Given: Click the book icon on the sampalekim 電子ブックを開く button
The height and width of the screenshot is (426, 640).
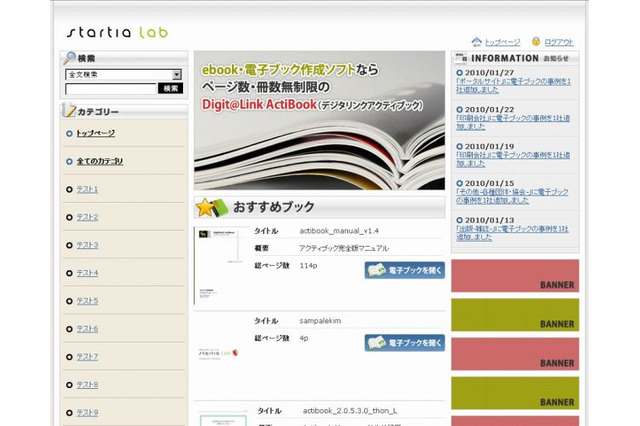Looking at the screenshot, I should point(376,342).
